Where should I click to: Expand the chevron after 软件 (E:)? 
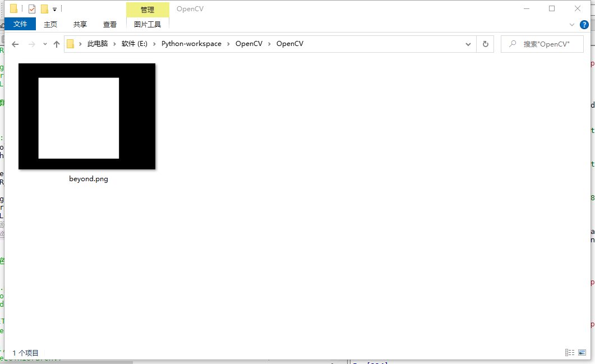pyautogui.click(x=154, y=44)
